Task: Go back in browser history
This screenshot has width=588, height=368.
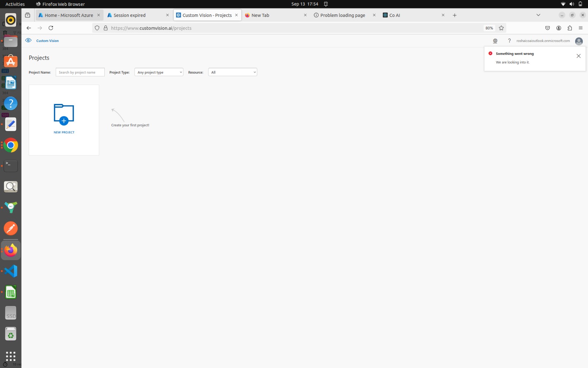Action: [29, 28]
